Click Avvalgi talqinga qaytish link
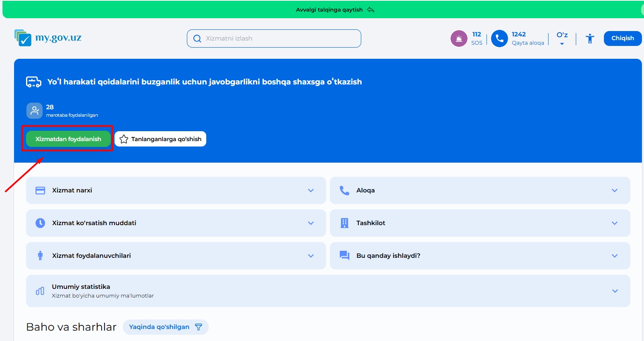 pyautogui.click(x=329, y=10)
